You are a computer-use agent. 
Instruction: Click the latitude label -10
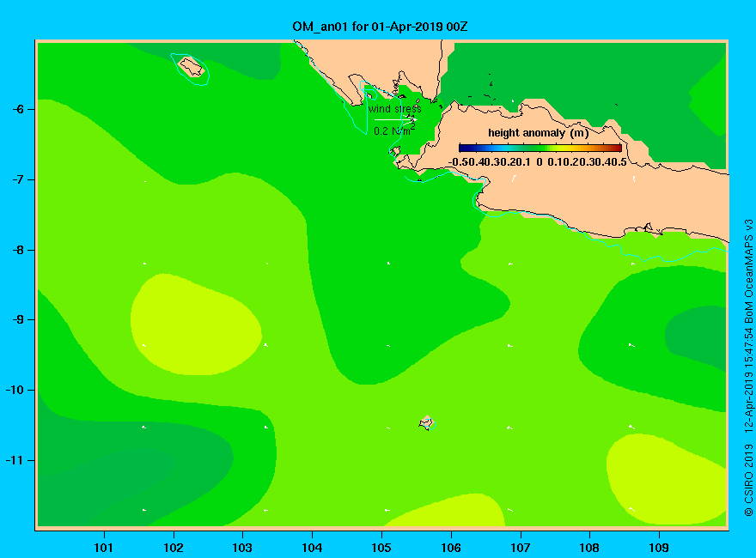pos(15,390)
